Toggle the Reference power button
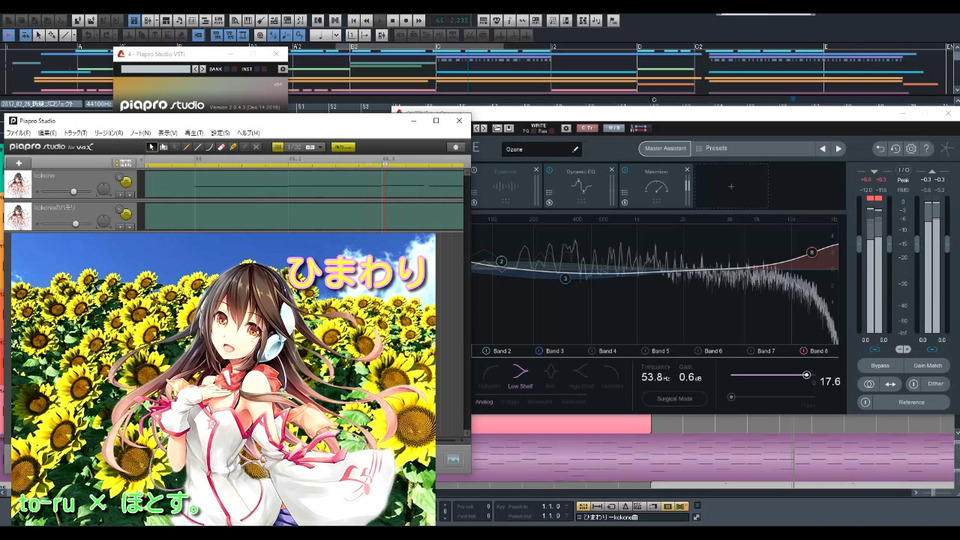The width and height of the screenshot is (960, 540). (x=864, y=402)
